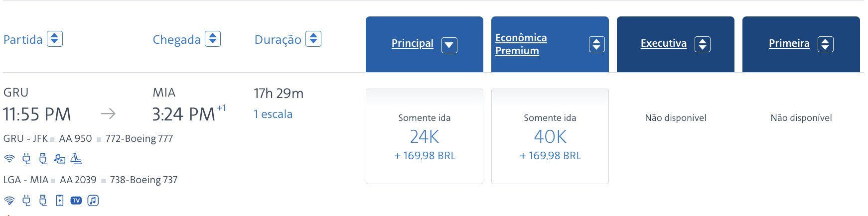
Task: Click the live TV icon for flight AA 2039
Action: pos(76,201)
